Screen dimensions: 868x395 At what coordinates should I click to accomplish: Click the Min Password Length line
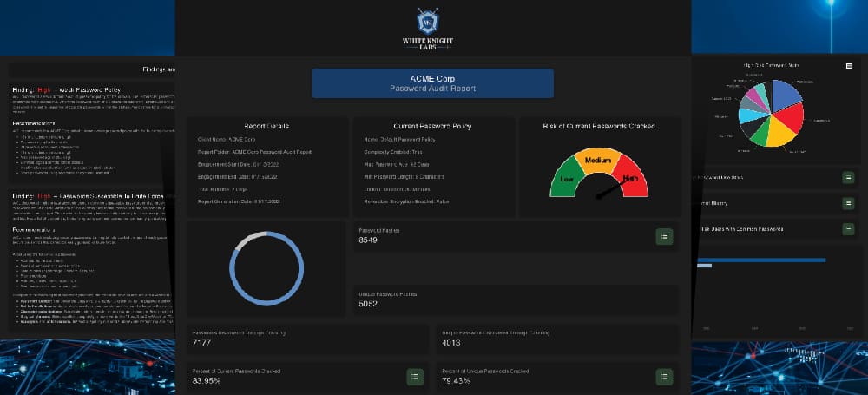click(x=404, y=177)
